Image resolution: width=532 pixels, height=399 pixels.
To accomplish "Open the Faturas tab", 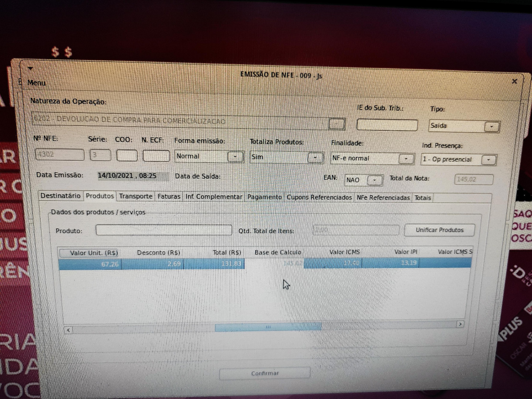I will [x=169, y=197].
